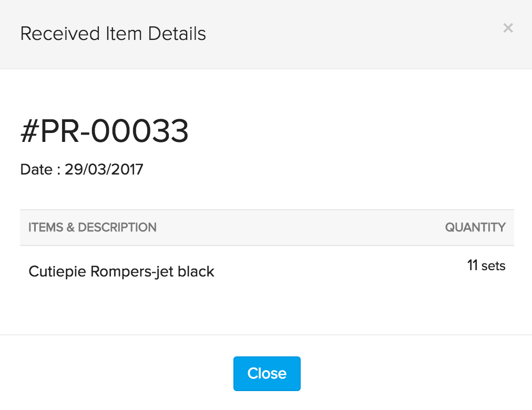The image size is (532, 410).
Task: Click the word 'Details' in dialog header
Action: [x=177, y=34]
